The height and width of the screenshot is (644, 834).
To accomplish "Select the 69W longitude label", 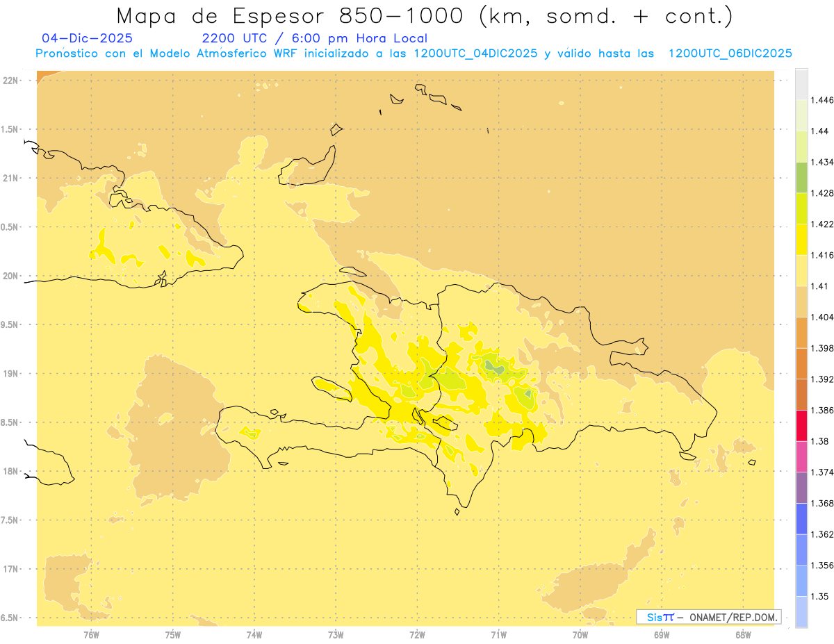I will [662, 634].
